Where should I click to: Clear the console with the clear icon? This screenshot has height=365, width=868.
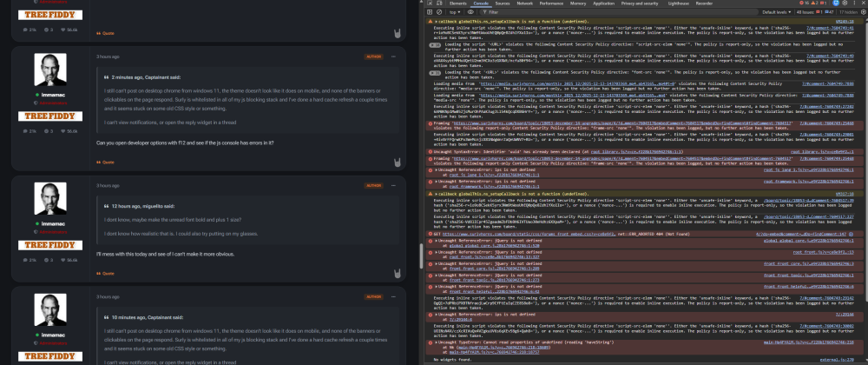tap(441, 13)
